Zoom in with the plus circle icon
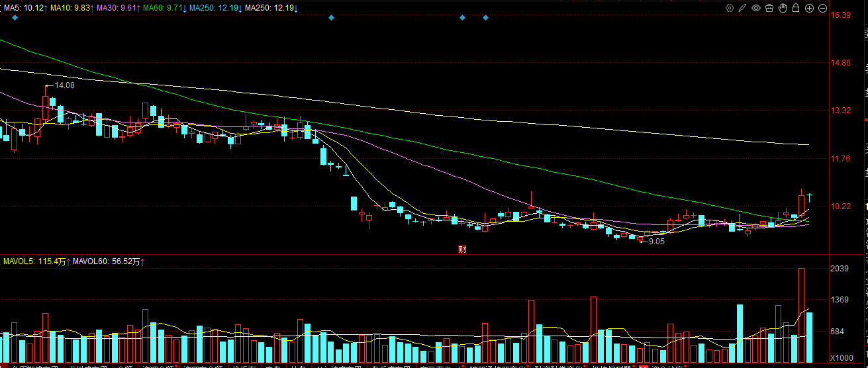Image resolution: width=868 pixels, height=368 pixels. pos(809,8)
